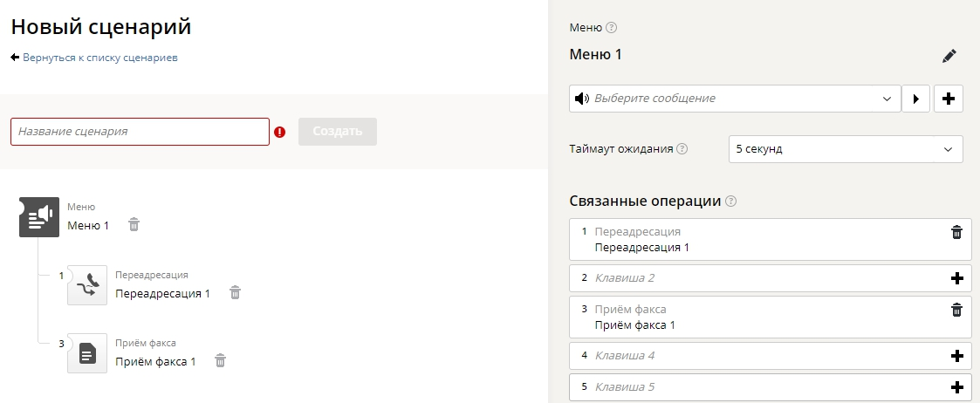
Task: Edit the Меню 1 name with the pencil
Action: 949,56
